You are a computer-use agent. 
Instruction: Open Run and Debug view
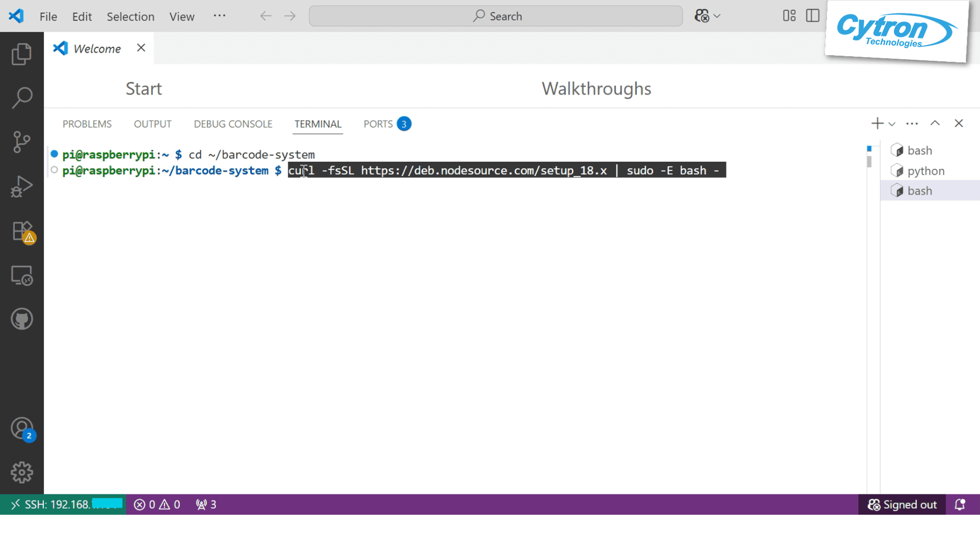tap(21, 186)
